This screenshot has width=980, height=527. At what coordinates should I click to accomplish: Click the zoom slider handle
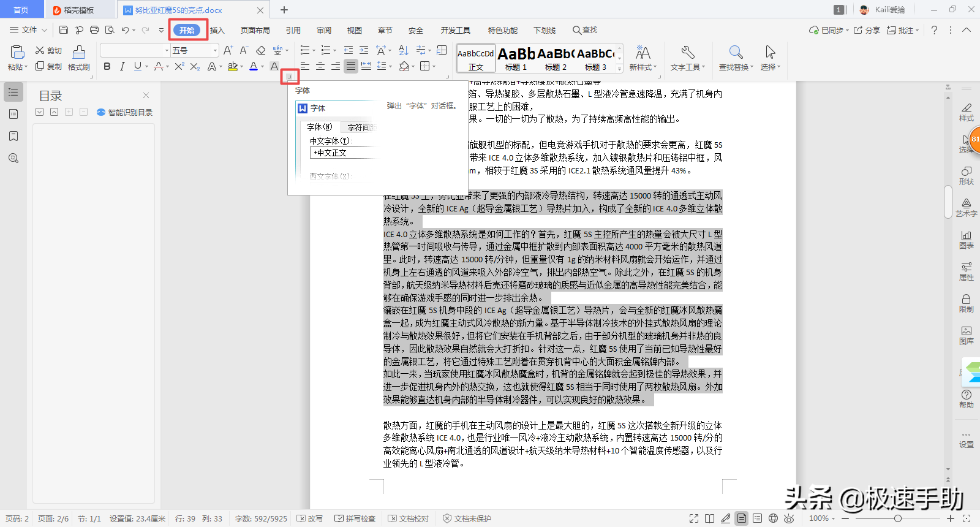pos(897,518)
